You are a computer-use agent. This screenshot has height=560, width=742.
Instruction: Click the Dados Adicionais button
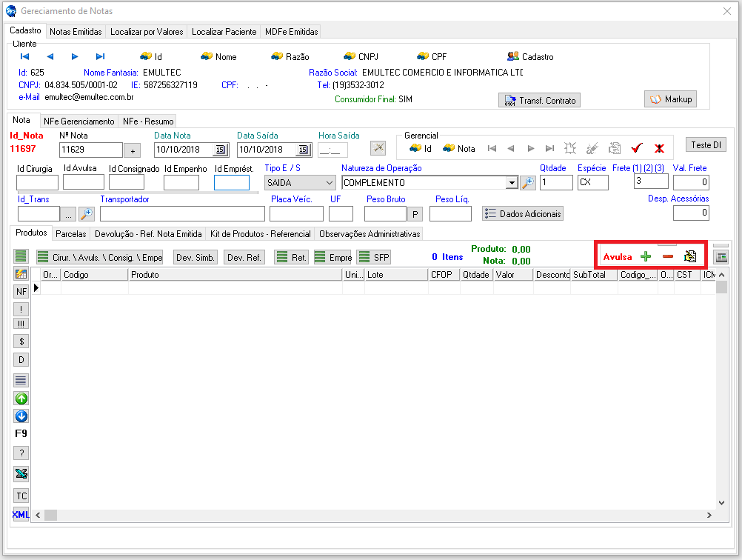523,213
